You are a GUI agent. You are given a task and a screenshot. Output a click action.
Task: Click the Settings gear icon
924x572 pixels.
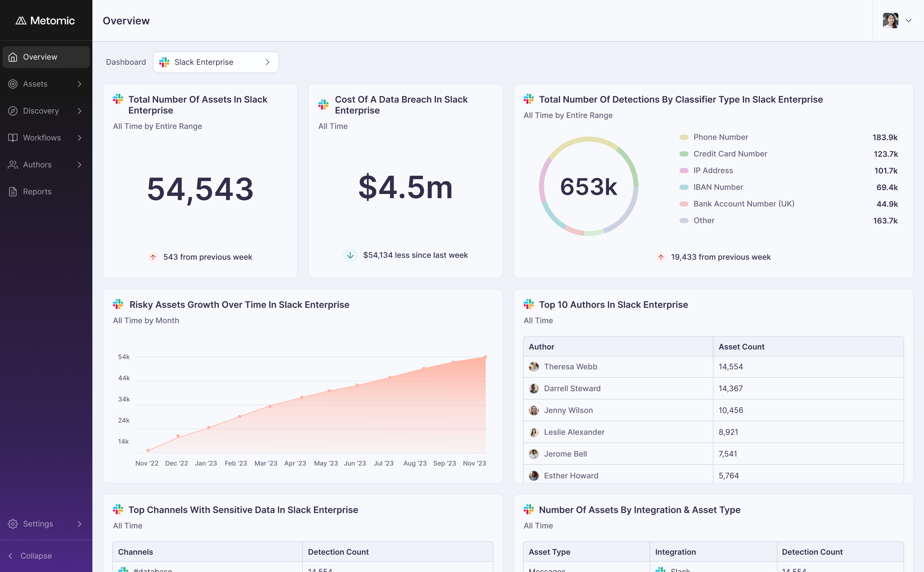[13, 524]
